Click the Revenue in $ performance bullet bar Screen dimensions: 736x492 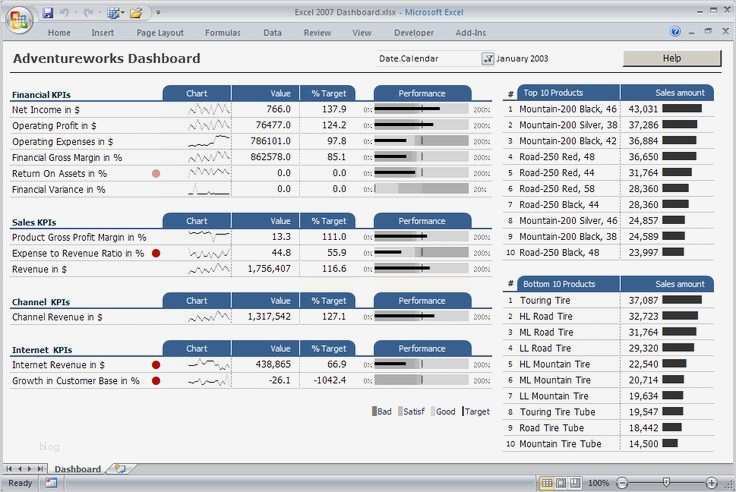(422, 269)
